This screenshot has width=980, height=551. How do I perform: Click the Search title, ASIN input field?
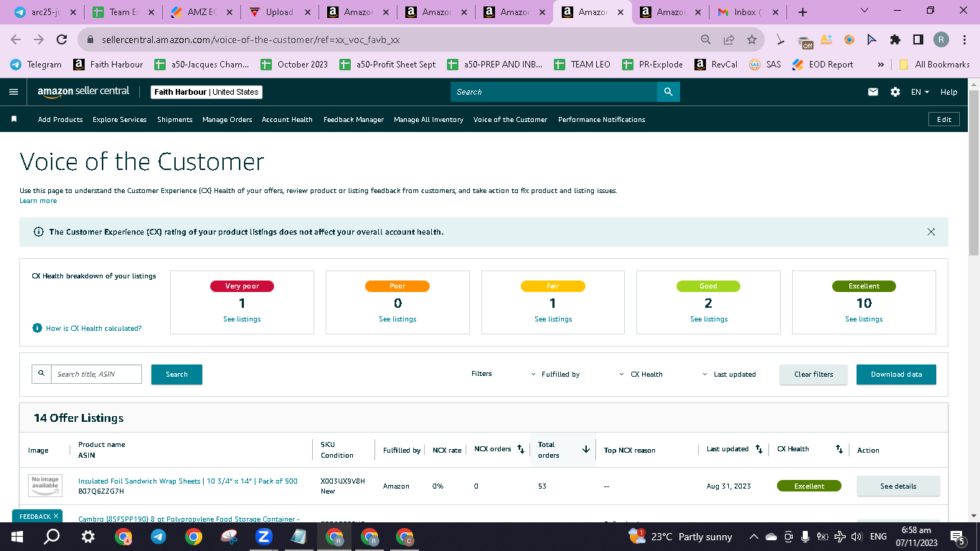coord(96,375)
